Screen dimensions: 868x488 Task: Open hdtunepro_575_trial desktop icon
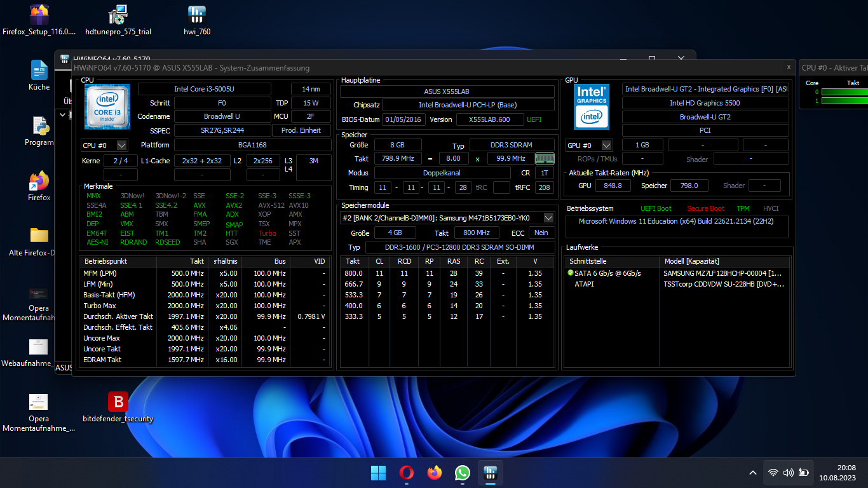[118, 20]
